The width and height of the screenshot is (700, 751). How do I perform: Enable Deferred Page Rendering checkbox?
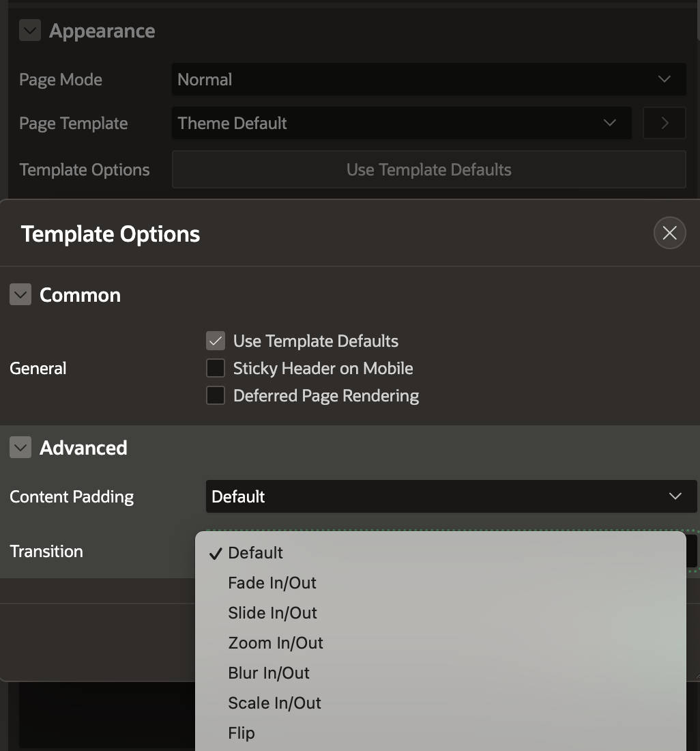(x=216, y=395)
